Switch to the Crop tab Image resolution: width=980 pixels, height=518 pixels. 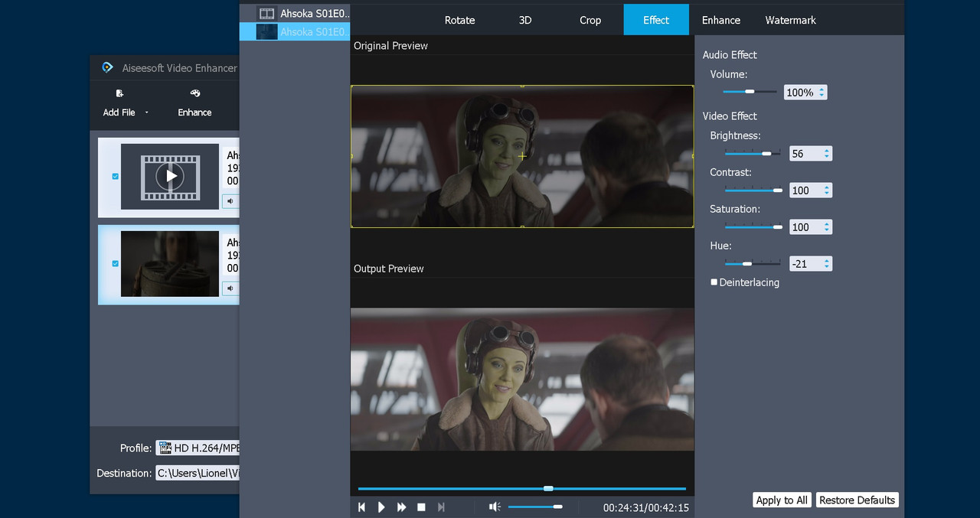coord(590,20)
